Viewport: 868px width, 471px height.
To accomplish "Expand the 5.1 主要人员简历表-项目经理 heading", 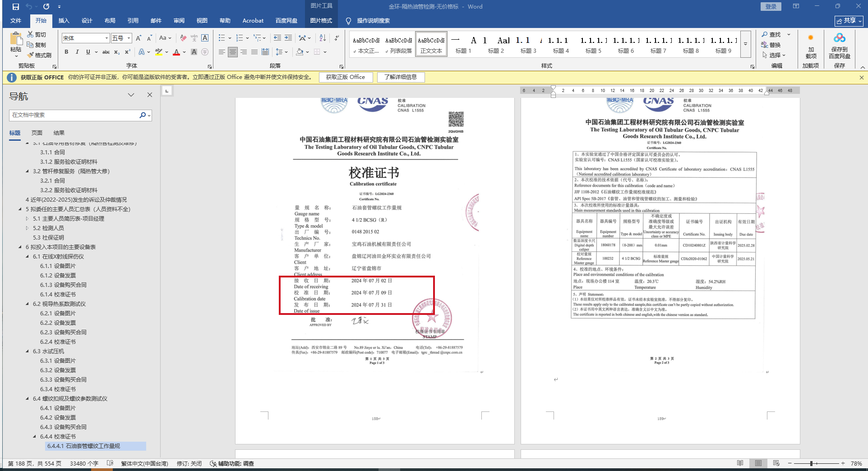I will click(x=27, y=219).
